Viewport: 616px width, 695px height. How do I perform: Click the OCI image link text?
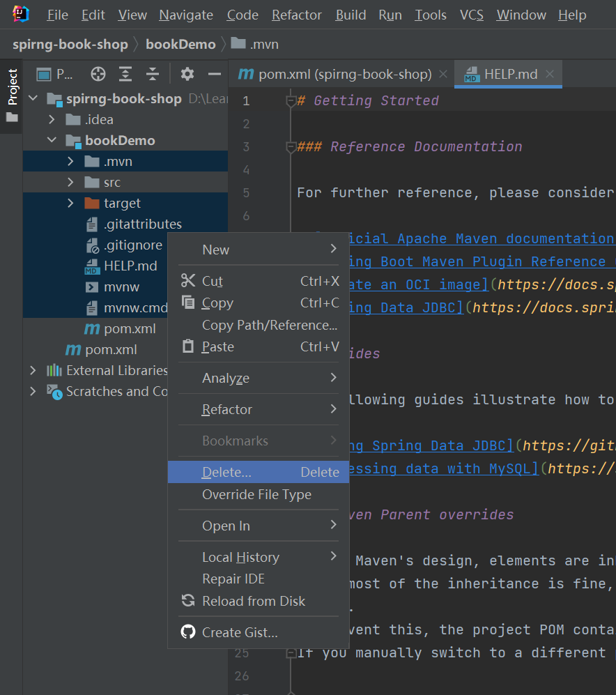tap(418, 285)
